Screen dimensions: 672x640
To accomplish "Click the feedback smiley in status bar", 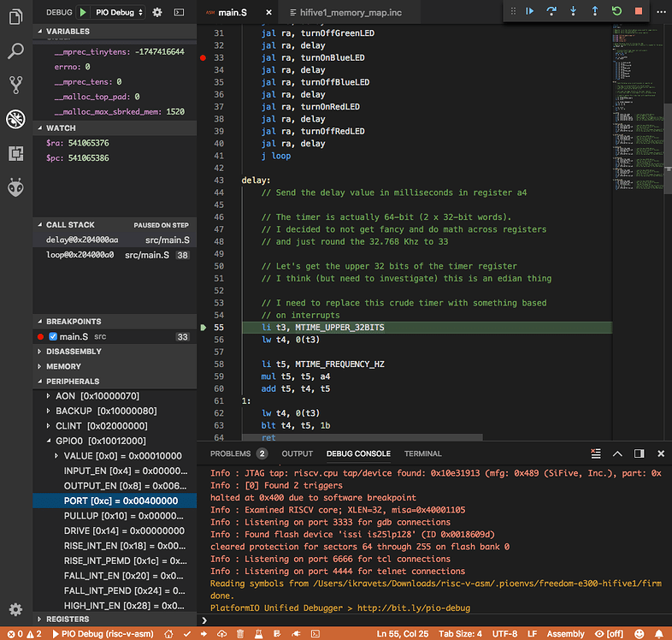I will coord(639,633).
